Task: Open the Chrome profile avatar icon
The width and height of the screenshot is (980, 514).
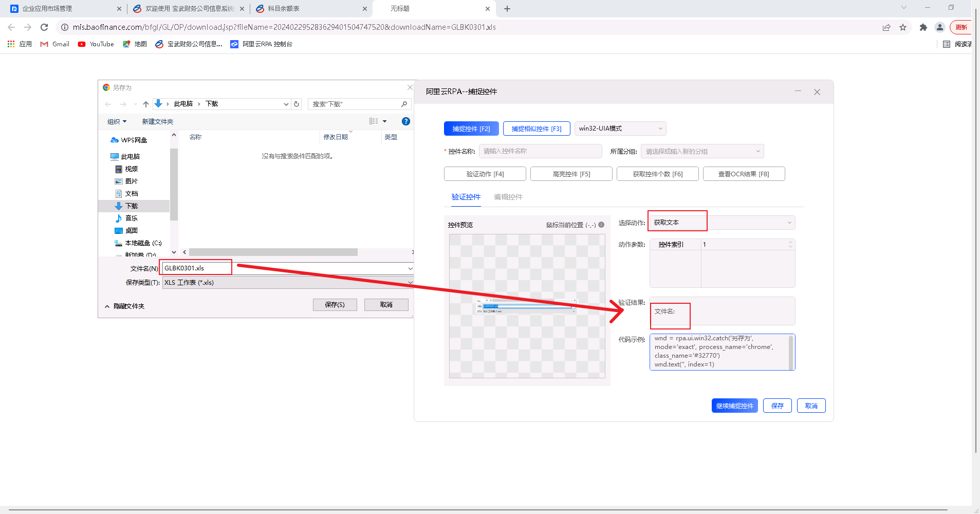Action: (x=940, y=27)
